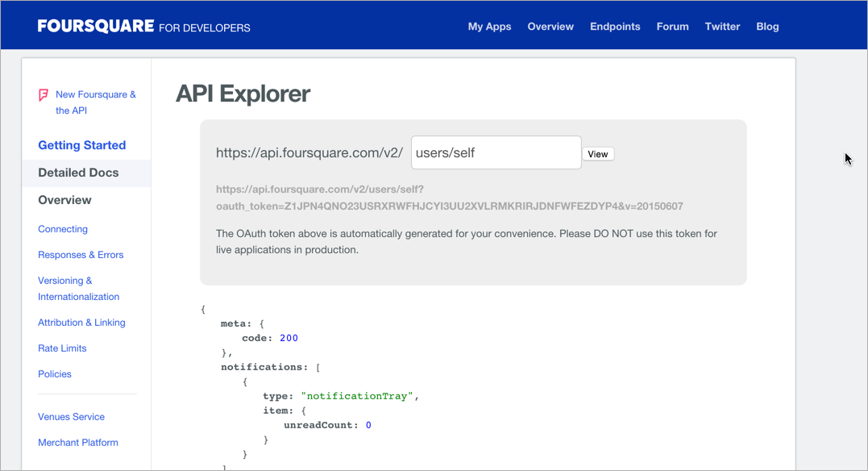This screenshot has width=868, height=471.
Task: Click the pink Foursquare icon in sidebar
Action: click(x=44, y=95)
